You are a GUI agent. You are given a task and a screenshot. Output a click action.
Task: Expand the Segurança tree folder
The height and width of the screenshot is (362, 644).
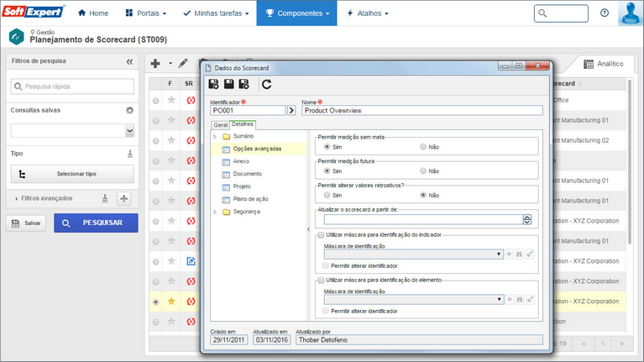pyautogui.click(x=215, y=212)
